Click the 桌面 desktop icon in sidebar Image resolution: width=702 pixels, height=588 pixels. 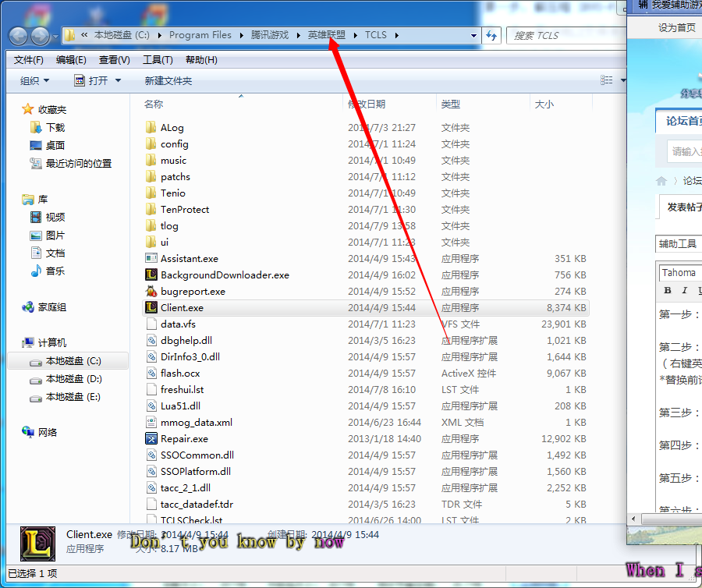pyautogui.click(x=36, y=145)
